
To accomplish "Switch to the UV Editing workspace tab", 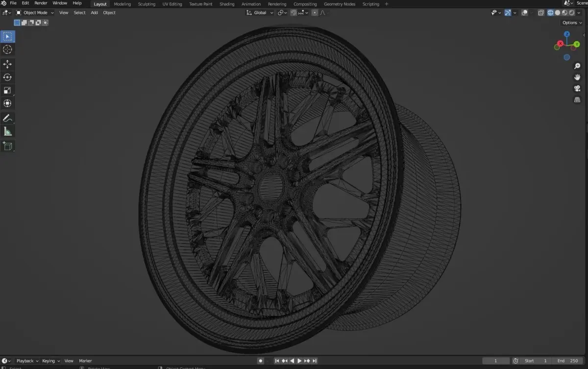I will pyautogui.click(x=172, y=4).
